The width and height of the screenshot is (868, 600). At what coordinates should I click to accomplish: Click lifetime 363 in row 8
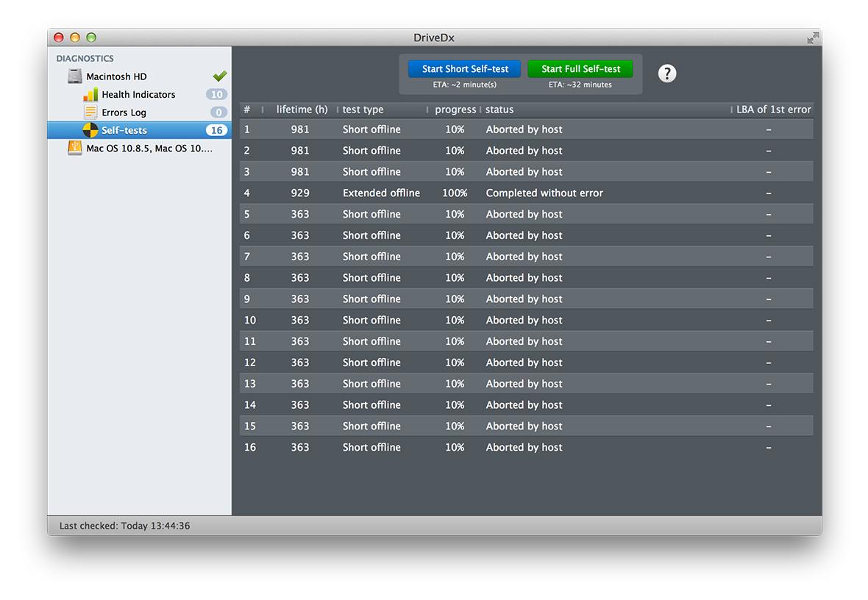click(x=300, y=278)
